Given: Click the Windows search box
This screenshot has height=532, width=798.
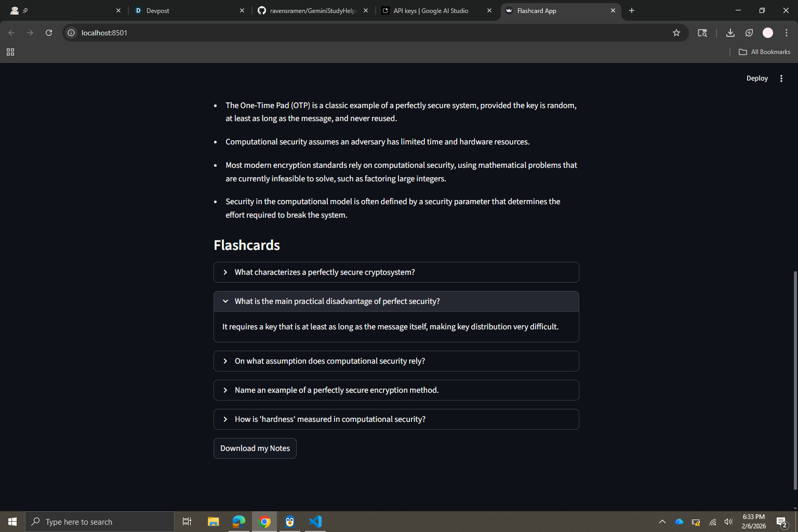Looking at the screenshot, I should tap(100, 522).
